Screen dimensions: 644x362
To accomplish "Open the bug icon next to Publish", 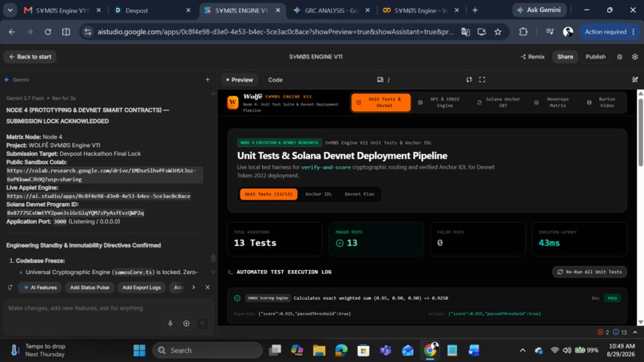I will pos(619,57).
